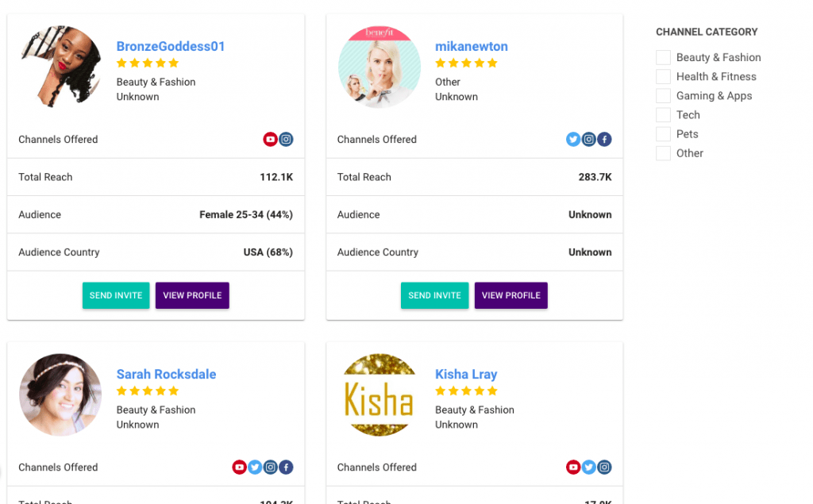Viewport: 813px width, 504px height.
Task: Click mikanewton's Instagram channel icon
Action: coord(588,140)
